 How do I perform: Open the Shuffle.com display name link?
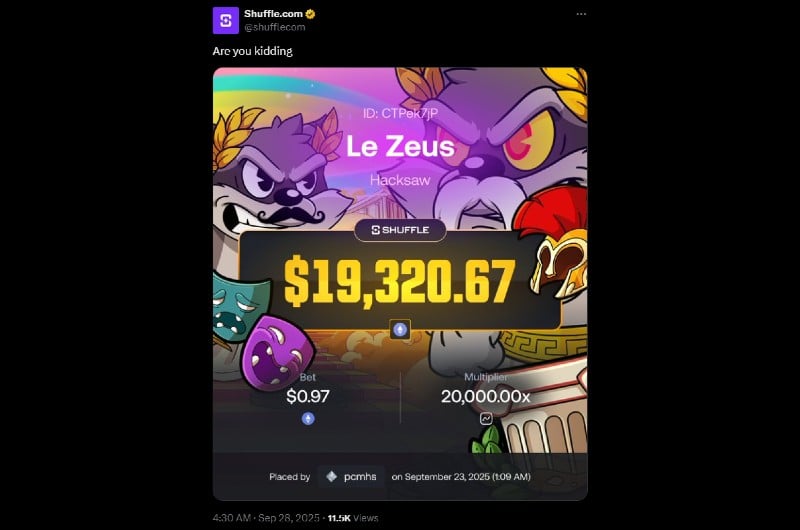[x=273, y=14]
